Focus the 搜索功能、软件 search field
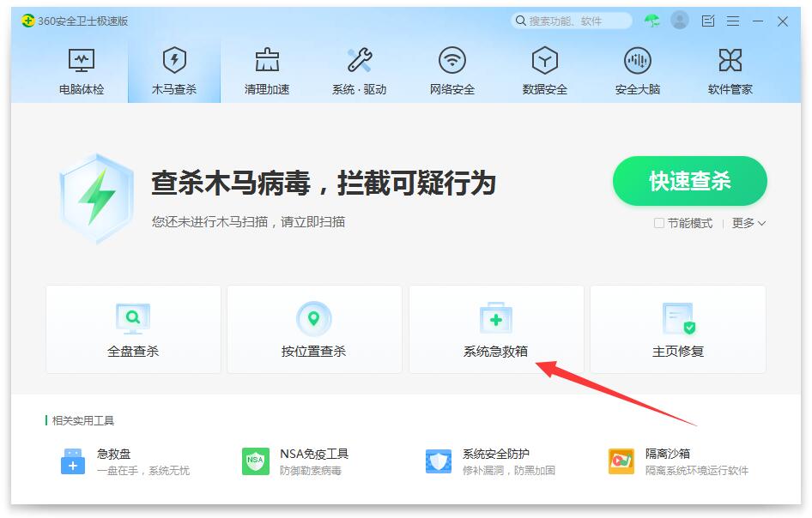 [571, 21]
